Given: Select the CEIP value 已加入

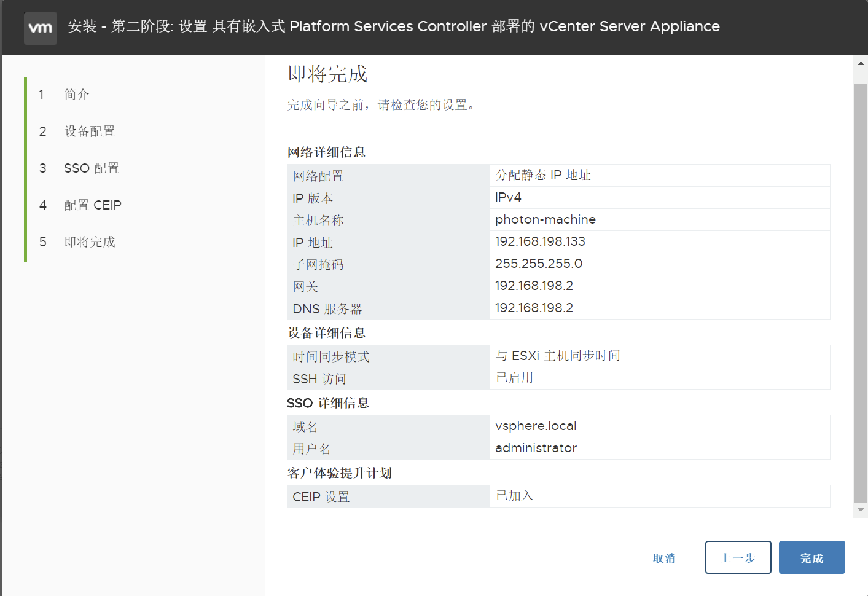Looking at the screenshot, I should pyautogui.click(x=514, y=496).
